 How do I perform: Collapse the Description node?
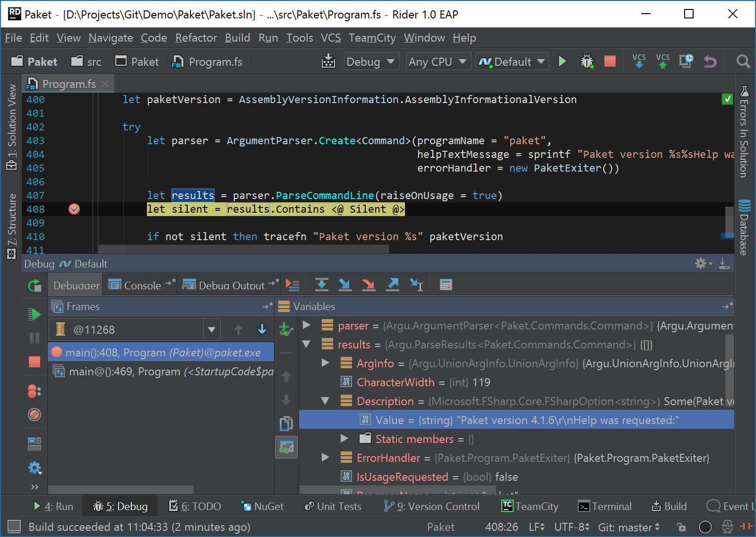[x=325, y=401]
